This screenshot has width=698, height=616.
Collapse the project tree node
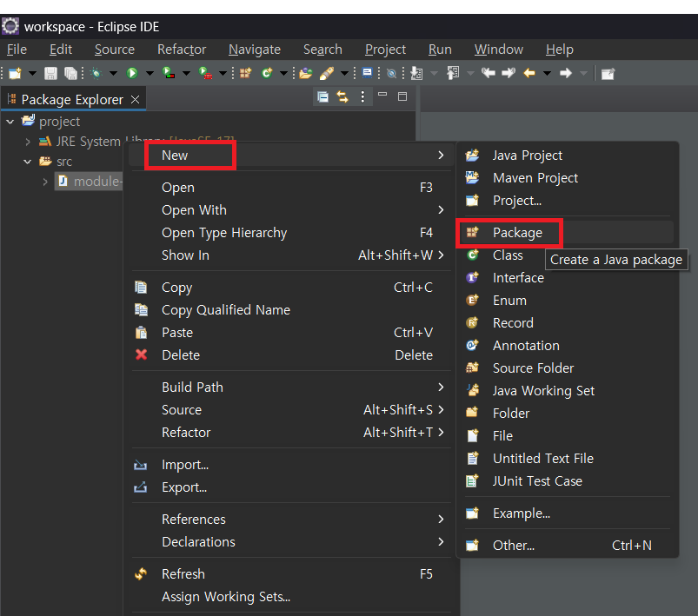tap(10, 121)
